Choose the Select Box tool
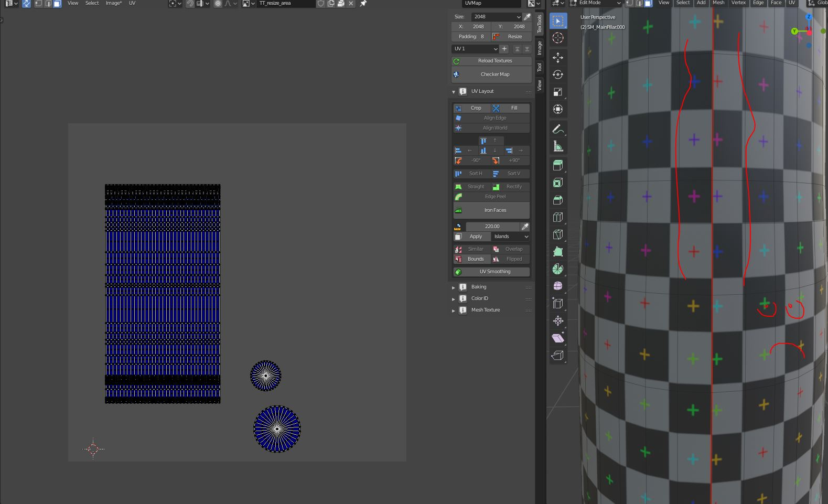The height and width of the screenshot is (504, 828). 558,21
